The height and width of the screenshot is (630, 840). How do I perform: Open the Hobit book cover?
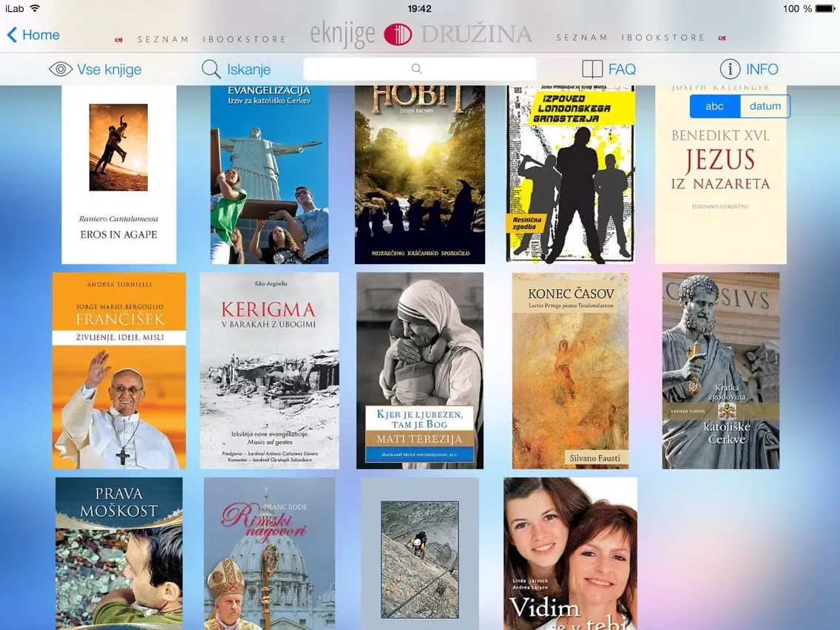(420, 175)
